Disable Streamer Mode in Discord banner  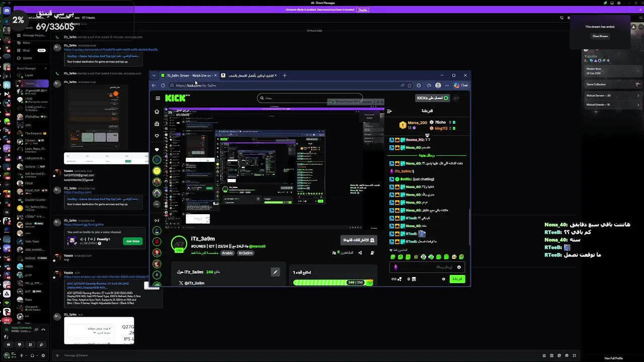[x=363, y=10]
